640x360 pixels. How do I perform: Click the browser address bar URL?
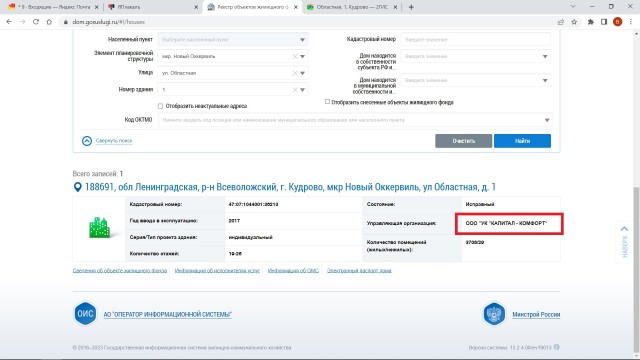point(108,22)
